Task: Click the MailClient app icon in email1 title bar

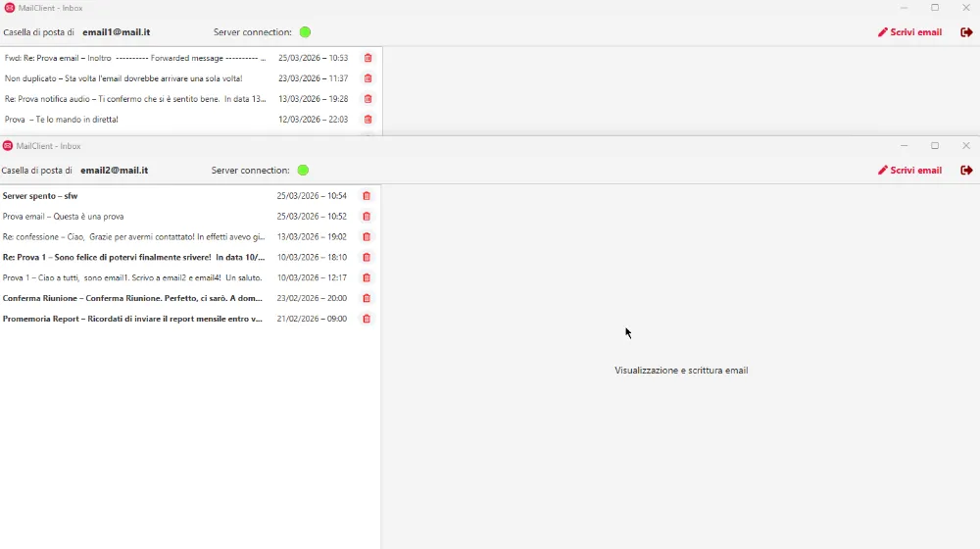Action: tap(10, 8)
